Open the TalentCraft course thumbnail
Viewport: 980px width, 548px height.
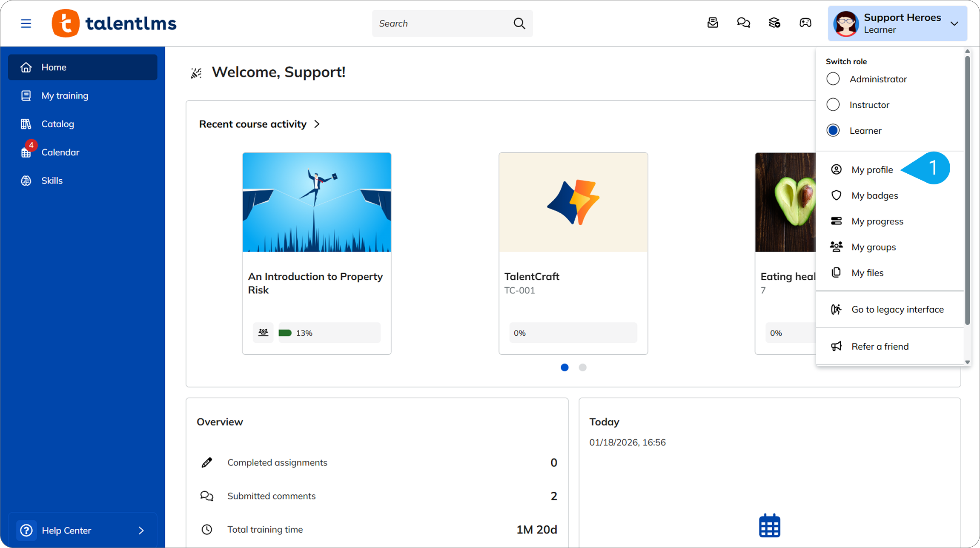coord(573,202)
